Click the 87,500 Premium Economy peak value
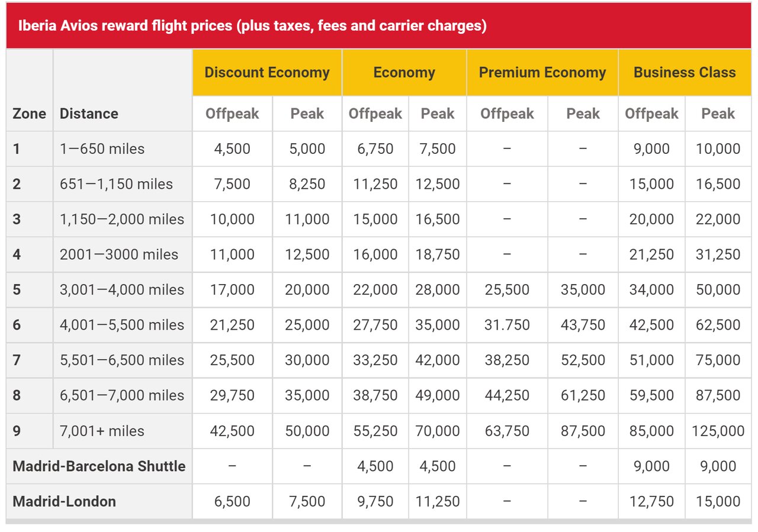Viewport: 758px width, 532px height. click(x=583, y=431)
